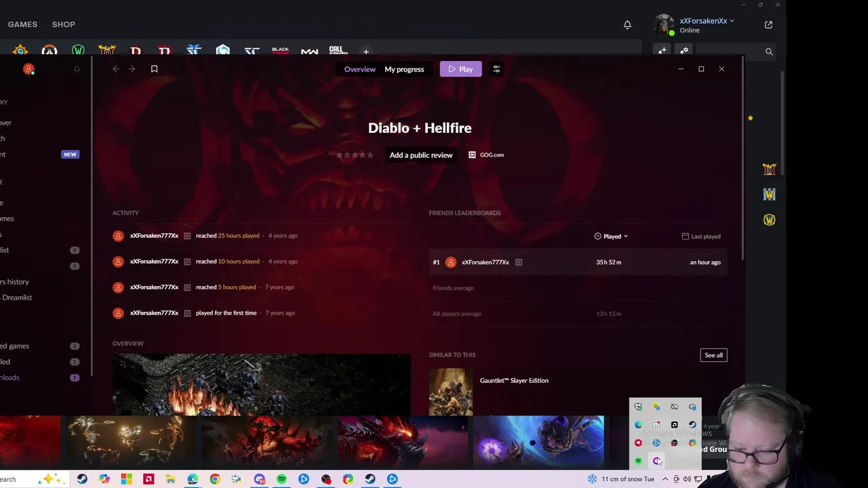Viewport: 868px width, 488px height.
Task: Launch Chrome from the taskbar
Action: [x=215, y=479]
